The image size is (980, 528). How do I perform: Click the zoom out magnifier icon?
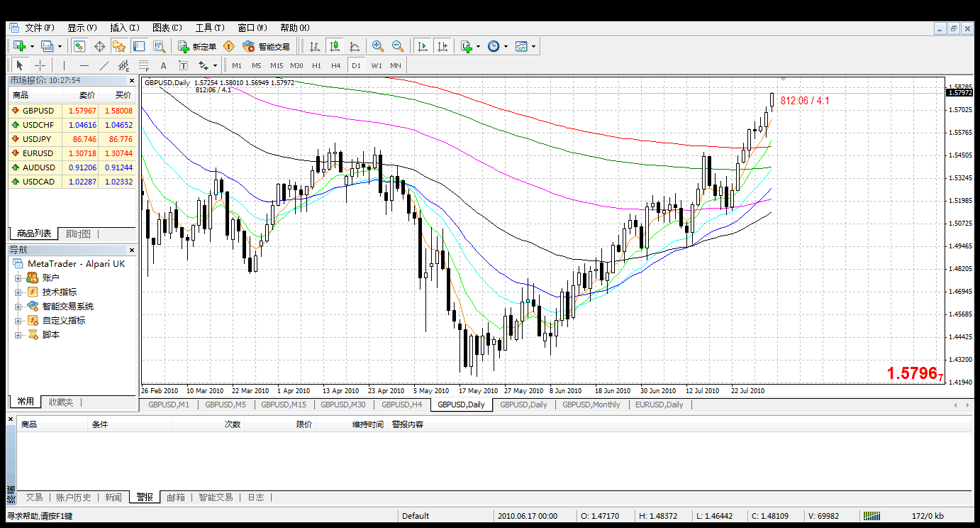[398, 46]
